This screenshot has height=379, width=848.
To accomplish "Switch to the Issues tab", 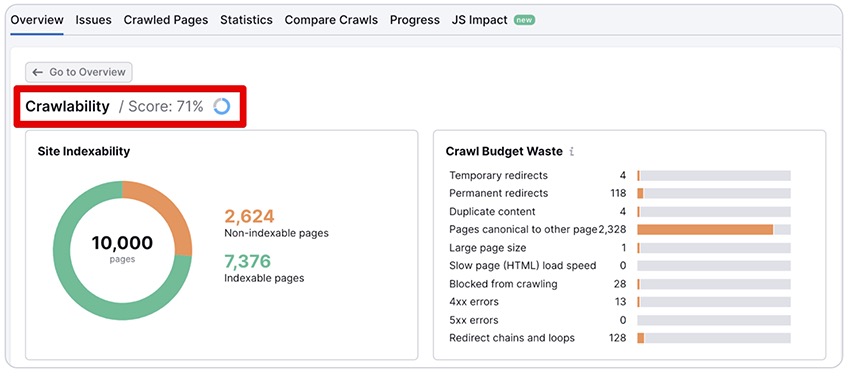I will 94,20.
